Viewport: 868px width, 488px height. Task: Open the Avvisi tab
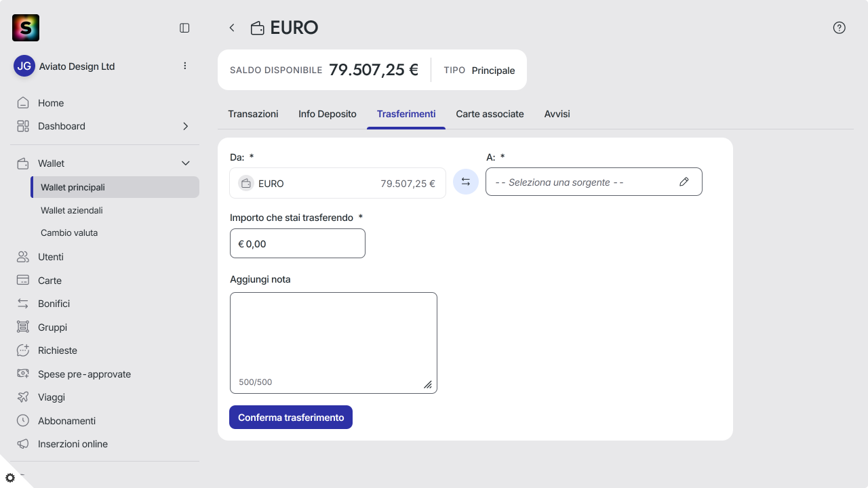pyautogui.click(x=557, y=114)
